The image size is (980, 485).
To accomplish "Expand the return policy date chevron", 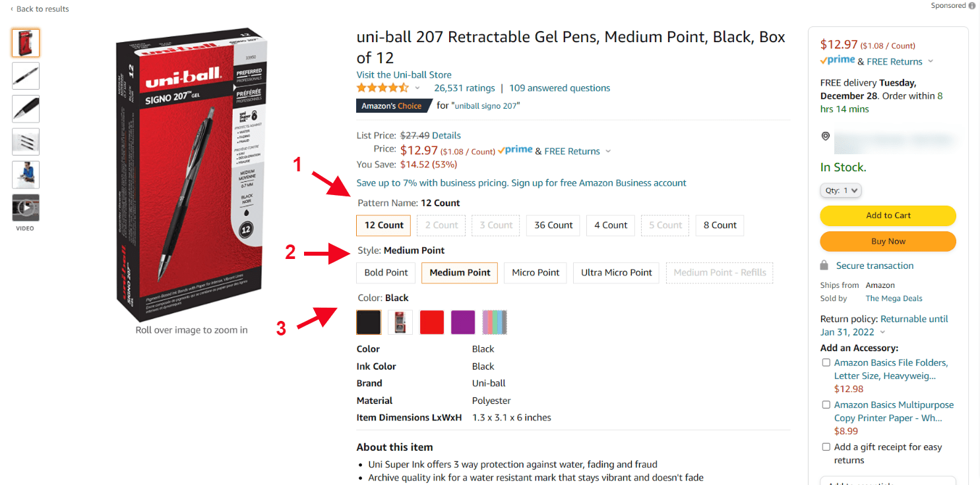I will click(883, 332).
